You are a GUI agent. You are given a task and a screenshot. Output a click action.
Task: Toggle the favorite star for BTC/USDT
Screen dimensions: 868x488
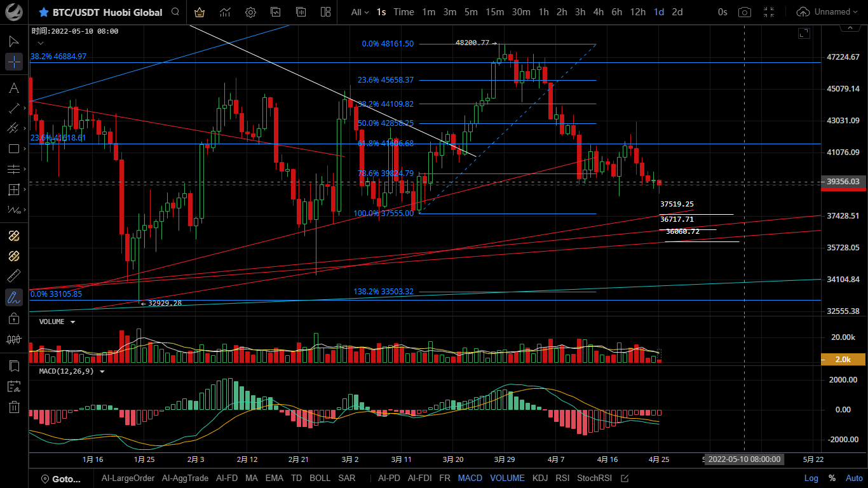43,12
